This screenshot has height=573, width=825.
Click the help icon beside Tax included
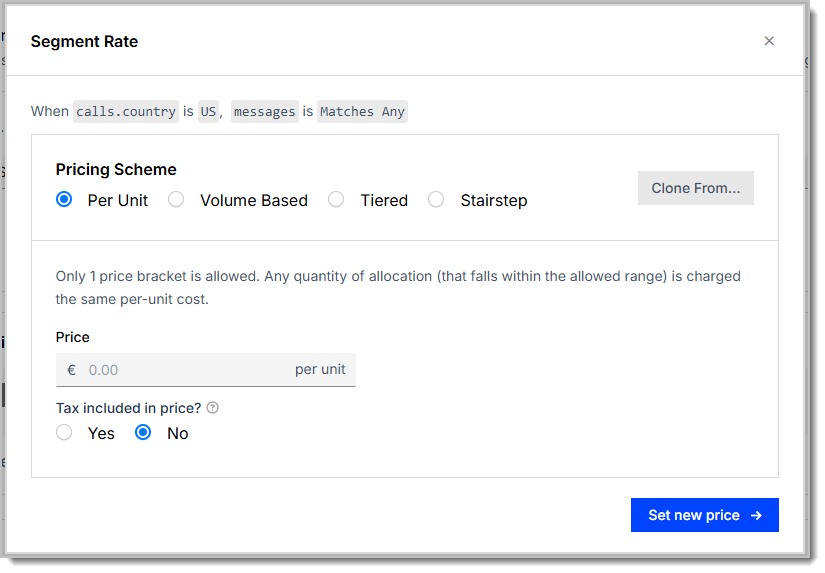(x=213, y=408)
